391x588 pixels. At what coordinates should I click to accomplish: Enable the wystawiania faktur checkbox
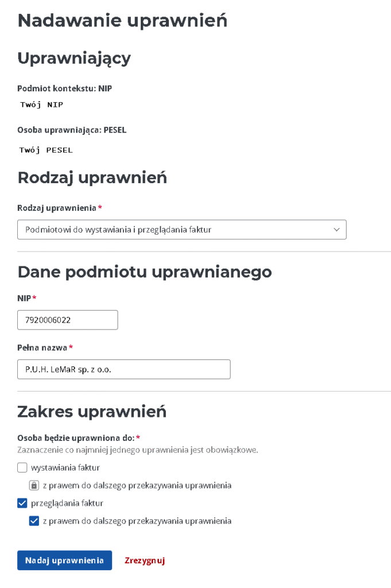[x=22, y=467]
